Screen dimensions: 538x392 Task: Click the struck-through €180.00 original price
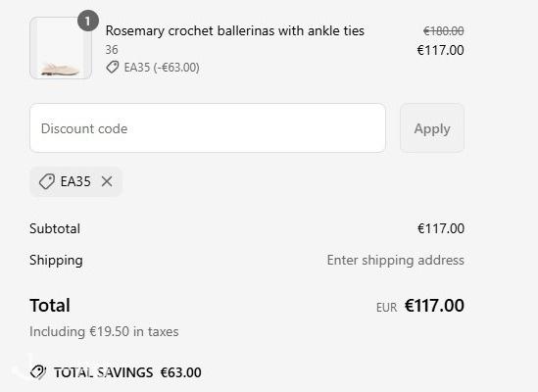443,31
